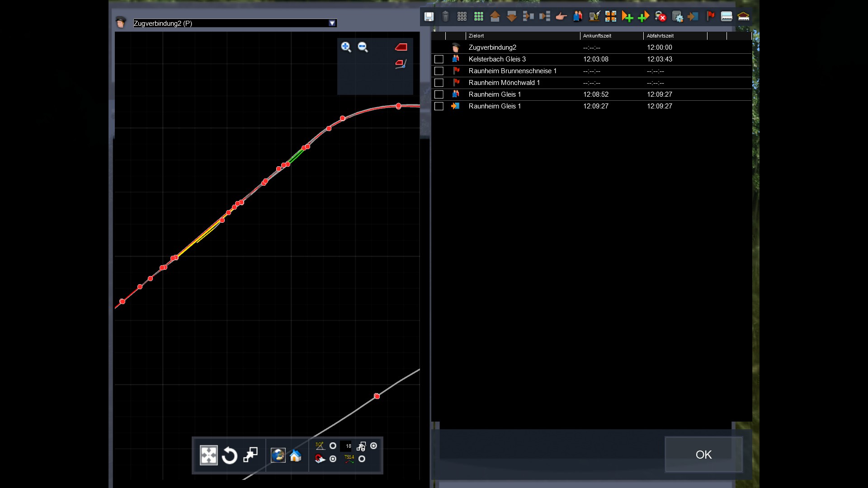
Task: Select checkbox for Raunheim Mönchwald 1
Action: point(439,83)
